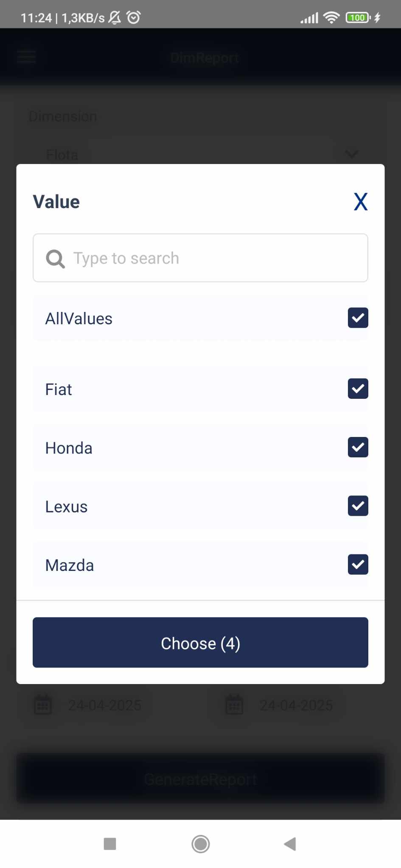401x868 pixels.
Task: Expand the Flota dimension dropdown chevron
Action: coord(351,154)
